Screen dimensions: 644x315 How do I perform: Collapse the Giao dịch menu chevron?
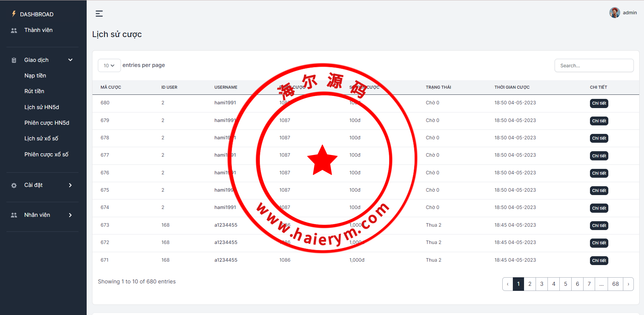click(x=70, y=60)
